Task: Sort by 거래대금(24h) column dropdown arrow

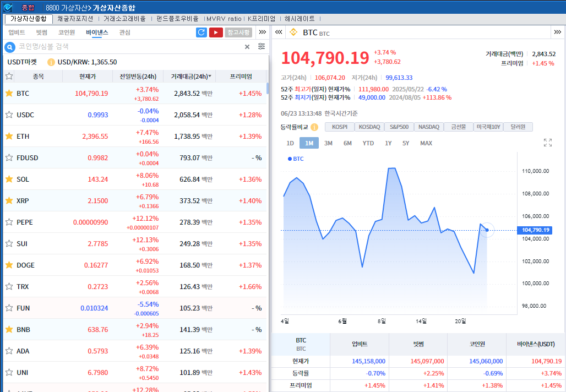Action: [210, 77]
